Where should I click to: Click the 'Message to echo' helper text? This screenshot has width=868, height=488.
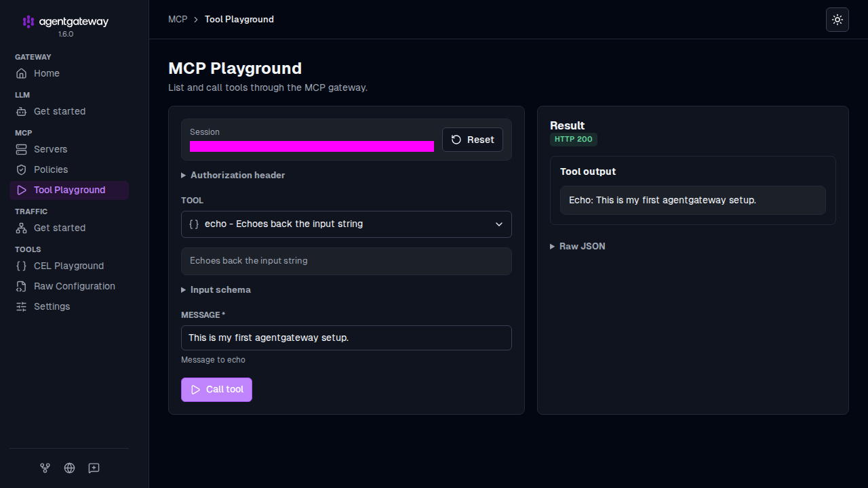[x=213, y=360]
